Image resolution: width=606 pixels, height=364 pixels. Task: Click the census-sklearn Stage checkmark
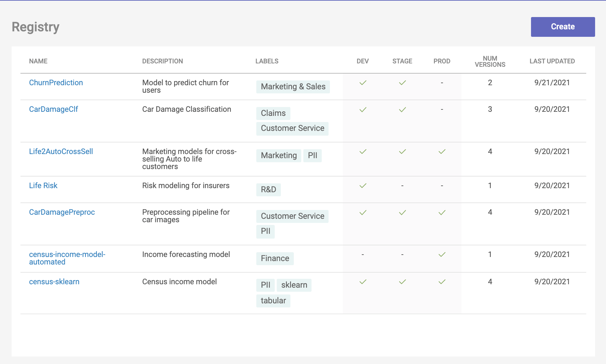click(402, 282)
